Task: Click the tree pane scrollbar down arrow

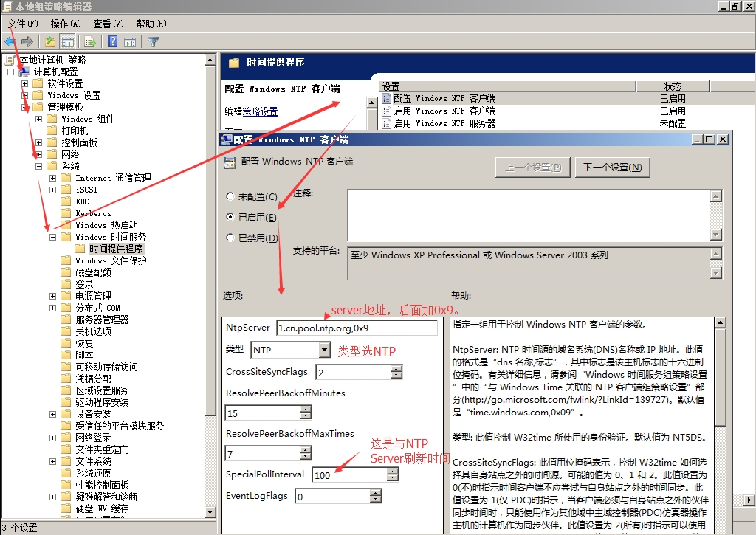Action: coord(210,512)
